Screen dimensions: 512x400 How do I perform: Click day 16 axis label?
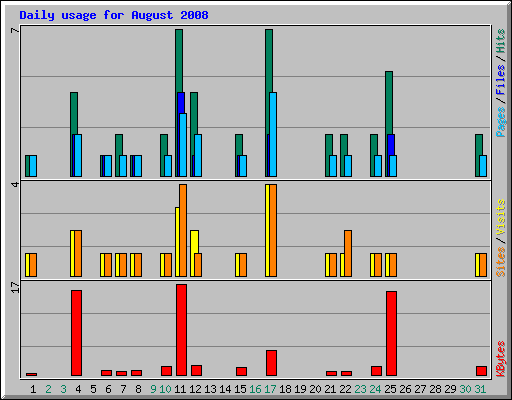coord(255,389)
